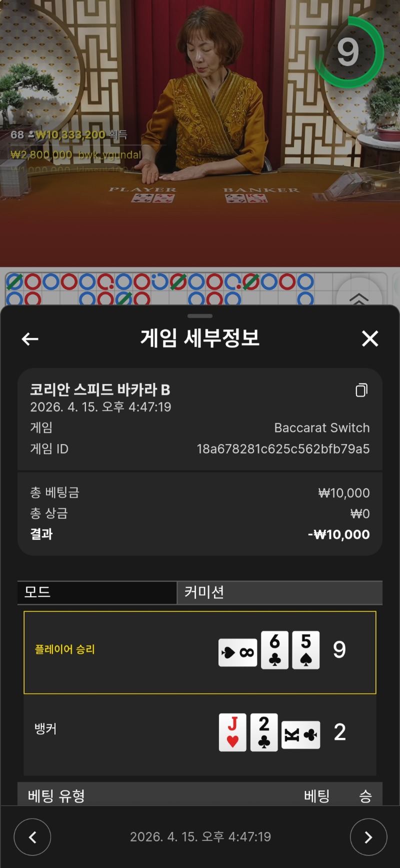The image size is (400, 868).
Task: Click the banker's sideways King of clubs
Action: [301, 735]
